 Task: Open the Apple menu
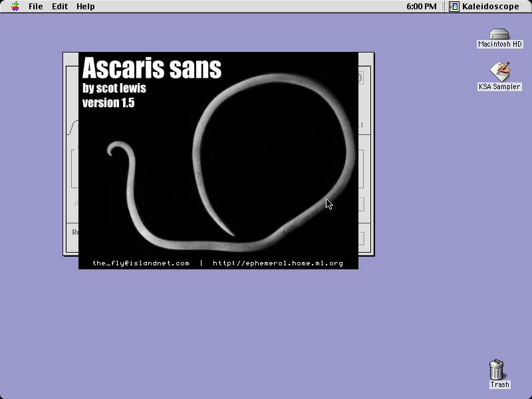click(x=15, y=6)
